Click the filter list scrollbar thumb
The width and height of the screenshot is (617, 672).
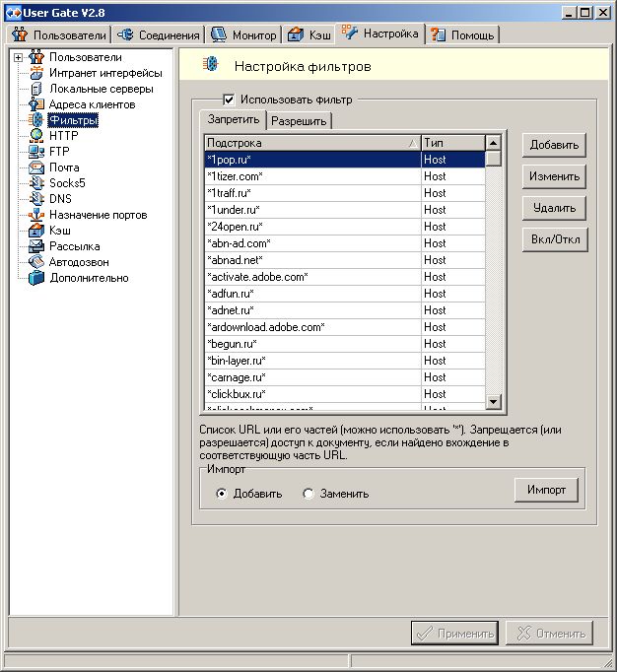(x=493, y=158)
